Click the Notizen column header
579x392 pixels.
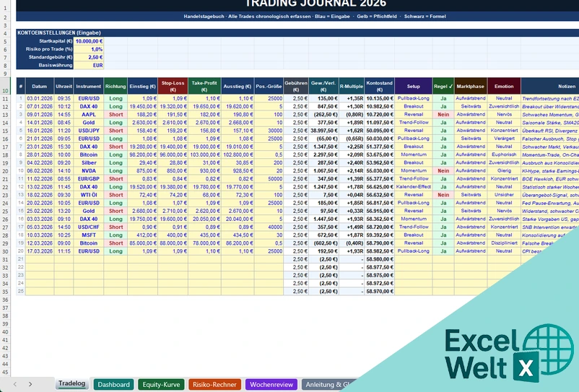point(550,86)
